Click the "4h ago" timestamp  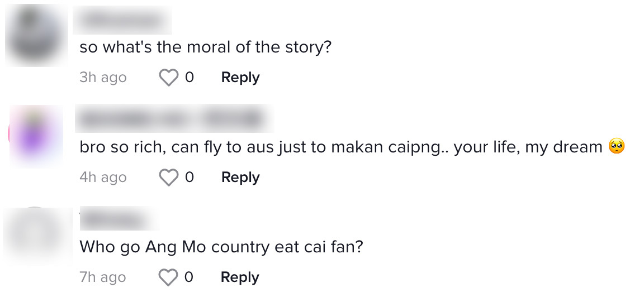click(x=103, y=178)
